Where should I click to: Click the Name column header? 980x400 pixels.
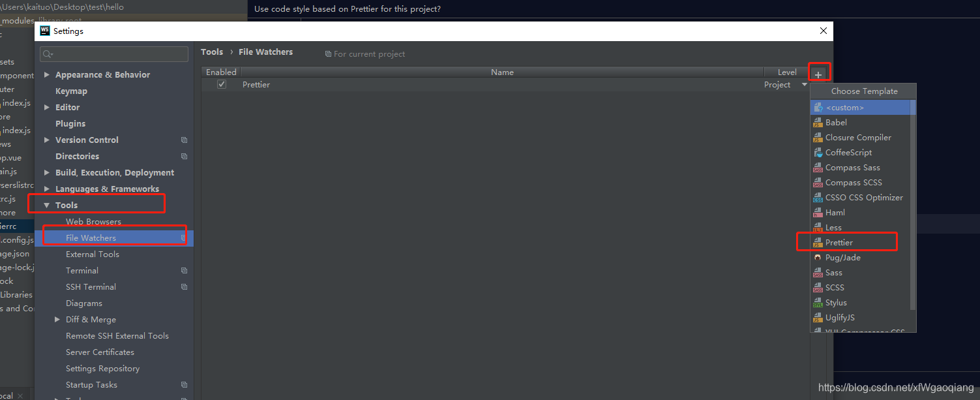pyautogui.click(x=502, y=72)
